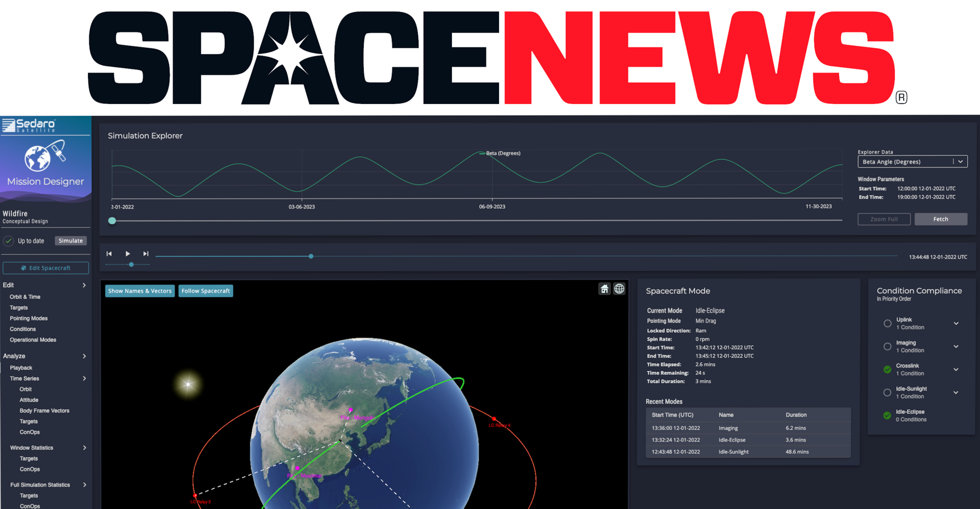
Task: Play the simulation playback
Action: pyautogui.click(x=127, y=253)
